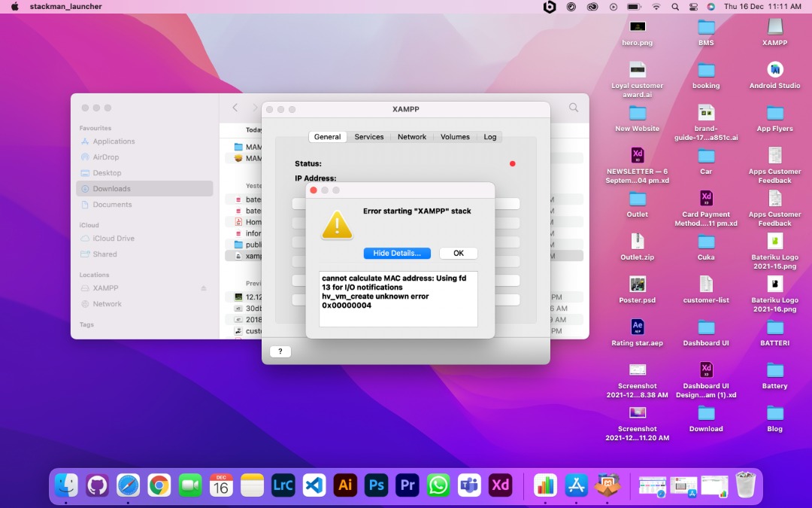Screen dimensions: 812x508
Task: Open Siri from the menu bar
Action: (x=711, y=7)
